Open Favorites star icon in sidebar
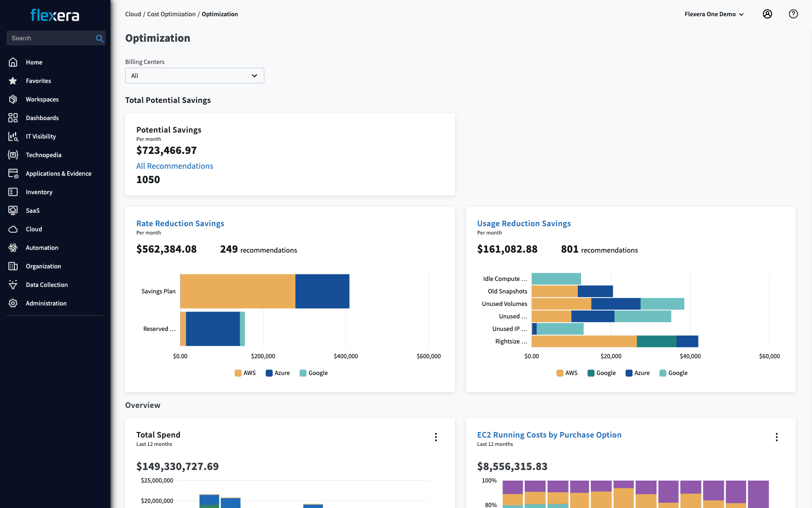This screenshot has width=812, height=508. [13, 81]
